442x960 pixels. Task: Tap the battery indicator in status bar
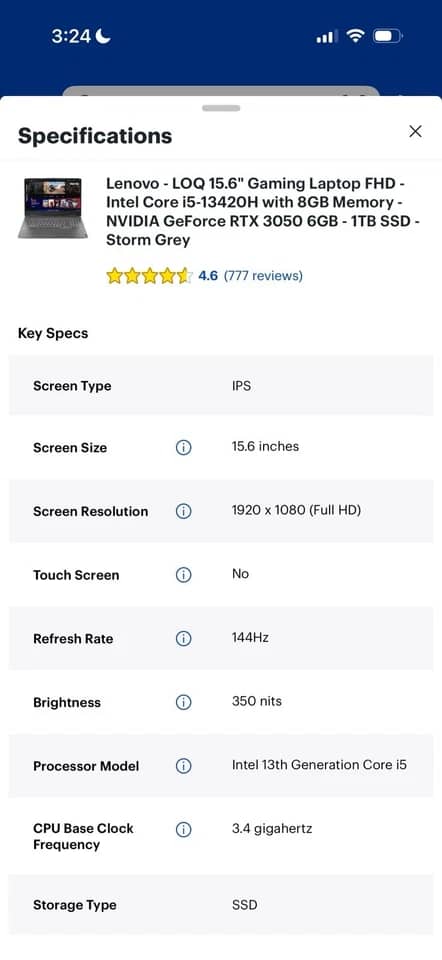(x=388, y=36)
